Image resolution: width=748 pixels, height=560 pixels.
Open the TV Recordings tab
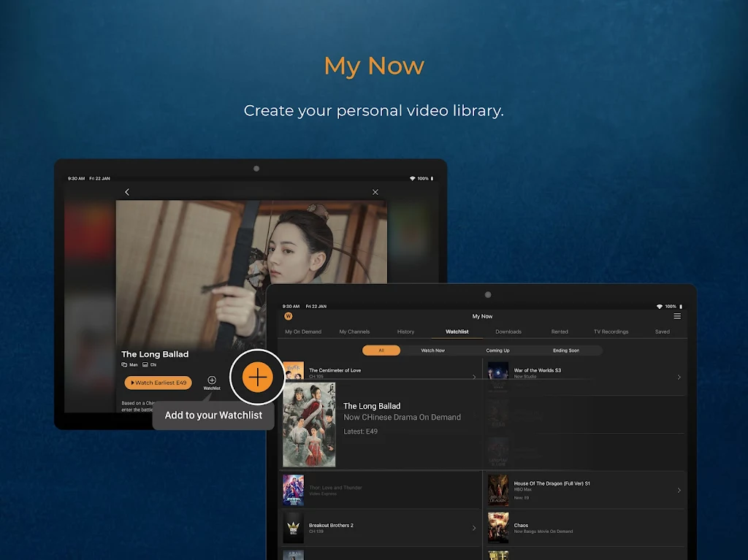611,331
